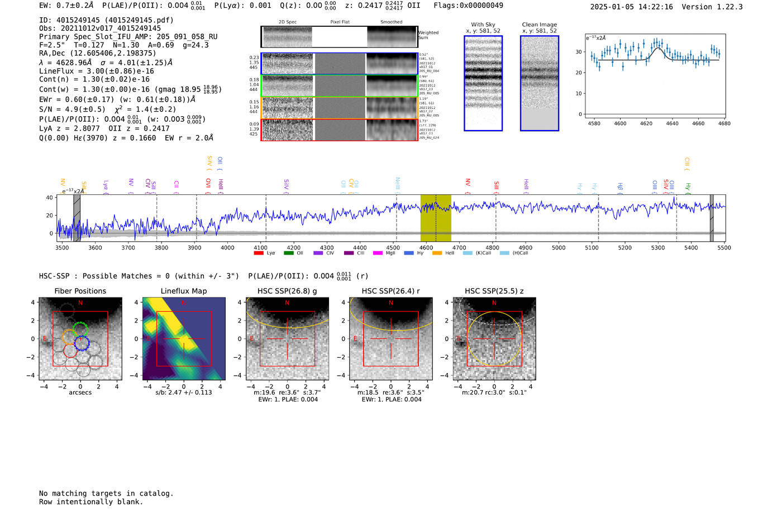This screenshot has height=532, width=782.
Task: Click the light blue NeIII line marker label
Action: (x=398, y=184)
